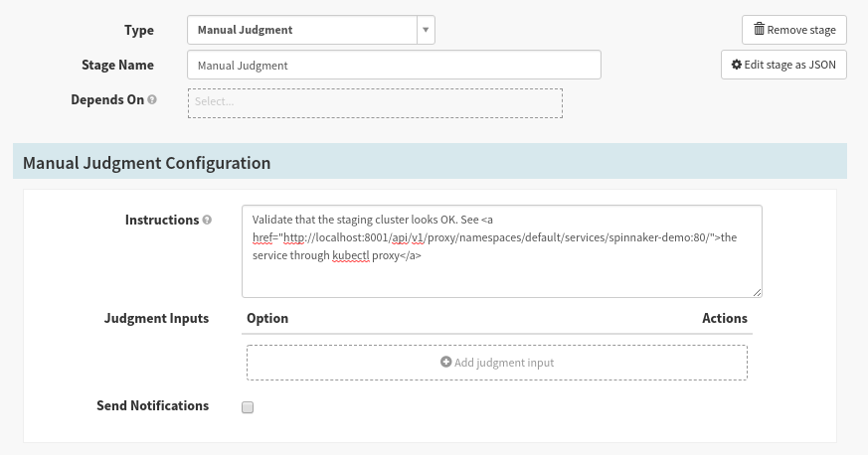Click the Add judgment input text
This screenshot has height=455, width=868.
tap(504, 363)
